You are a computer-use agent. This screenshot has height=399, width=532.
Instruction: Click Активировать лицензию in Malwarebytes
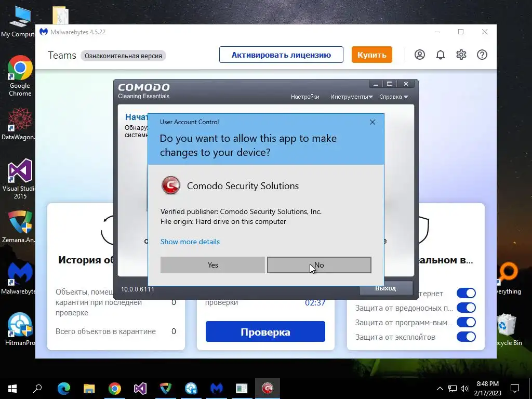(281, 55)
